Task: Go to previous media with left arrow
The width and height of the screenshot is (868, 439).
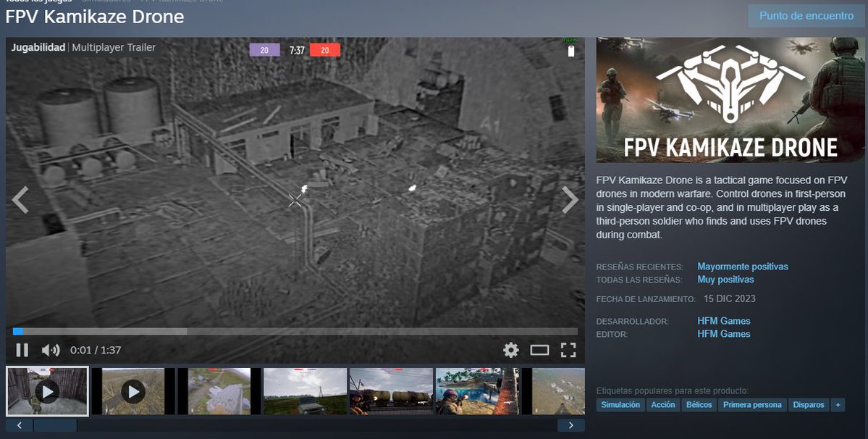Action: 20,200
